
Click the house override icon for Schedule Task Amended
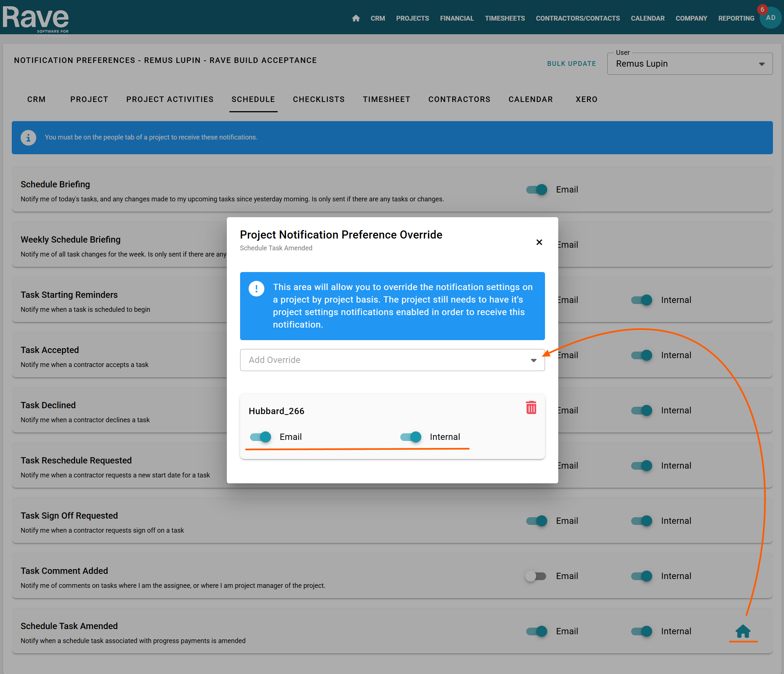pos(743,631)
